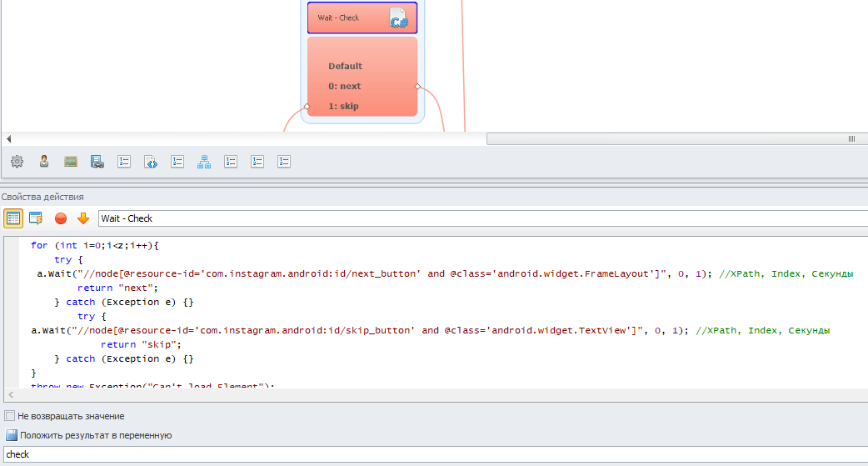Place cursor on 'return "next";' line
868x466 pixels.
(x=117, y=288)
